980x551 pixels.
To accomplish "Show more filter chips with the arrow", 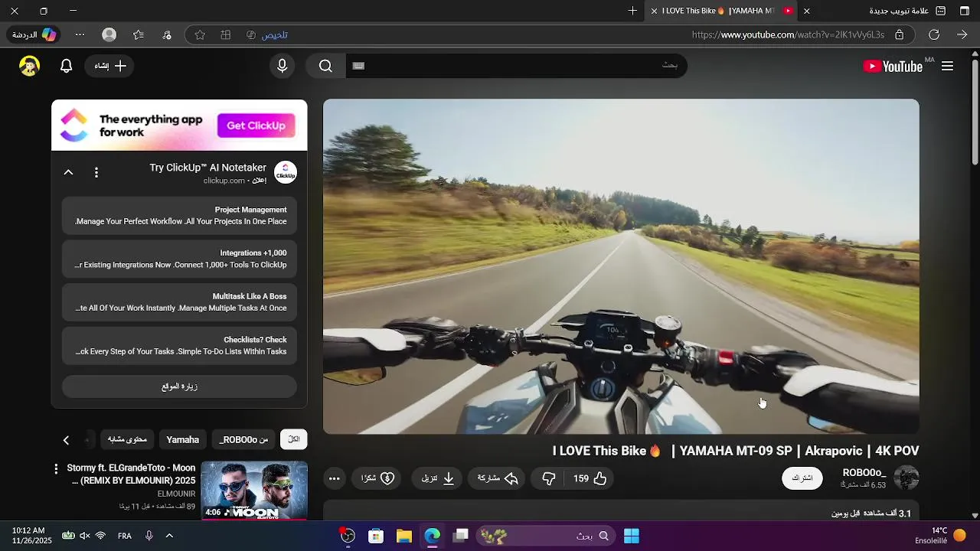I will [66, 440].
